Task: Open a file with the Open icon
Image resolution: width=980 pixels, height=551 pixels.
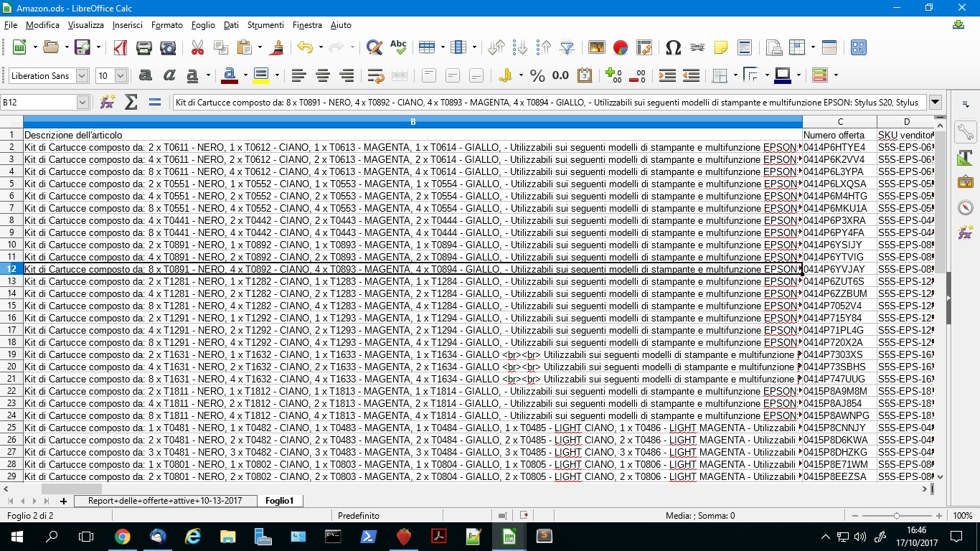Action: [x=51, y=47]
